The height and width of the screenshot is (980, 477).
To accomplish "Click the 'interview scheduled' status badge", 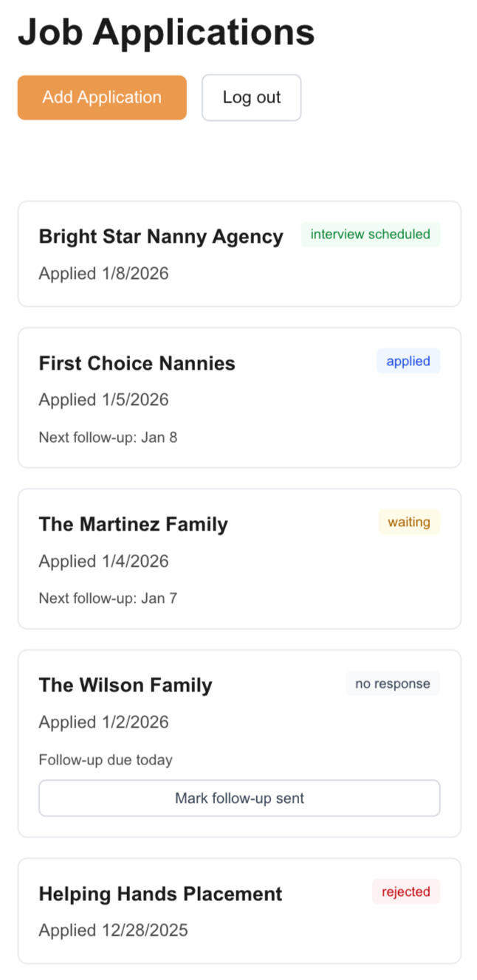I will click(370, 235).
